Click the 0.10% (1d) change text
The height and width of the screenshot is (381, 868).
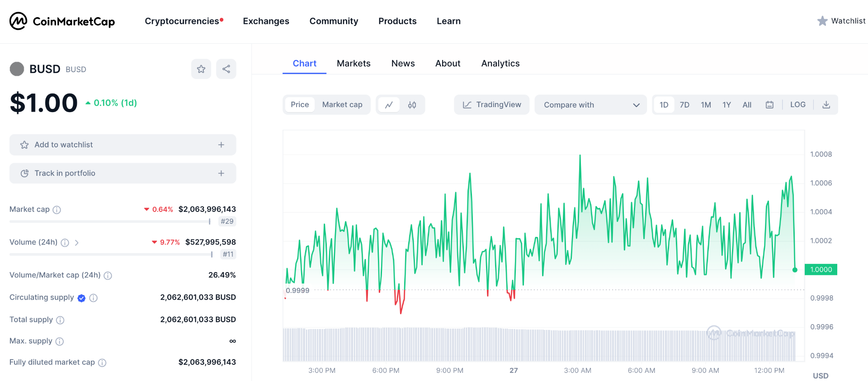115,103
